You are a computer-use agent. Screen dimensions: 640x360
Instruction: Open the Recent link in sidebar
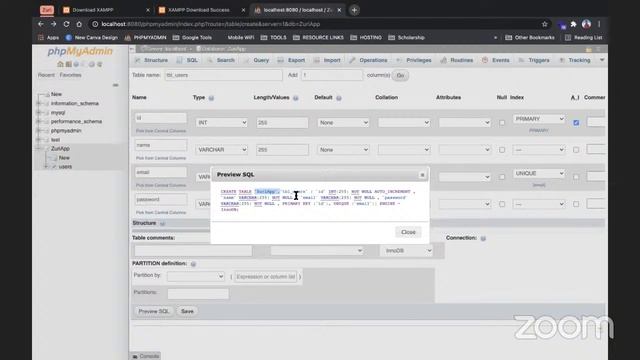pos(46,75)
